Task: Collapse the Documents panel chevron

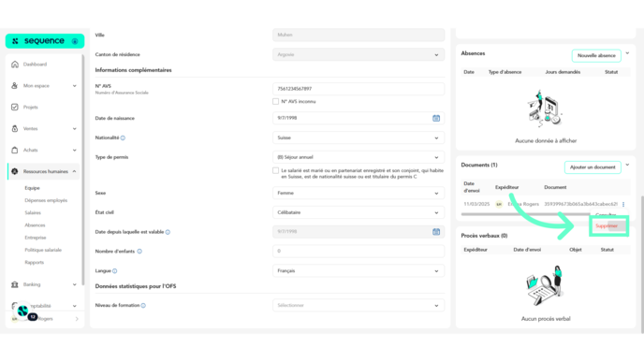Action: pos(627,165)
